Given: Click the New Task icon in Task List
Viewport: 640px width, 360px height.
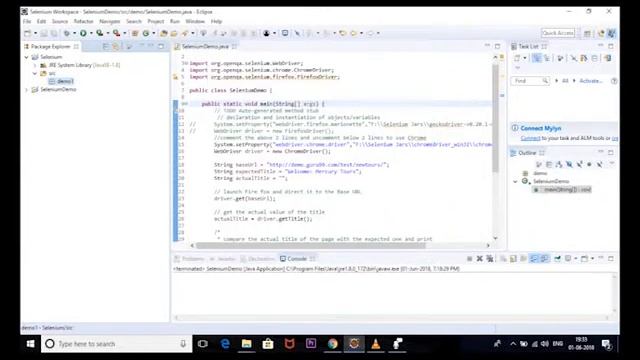Looking at the screenshot, I should [x=517, y=58].
